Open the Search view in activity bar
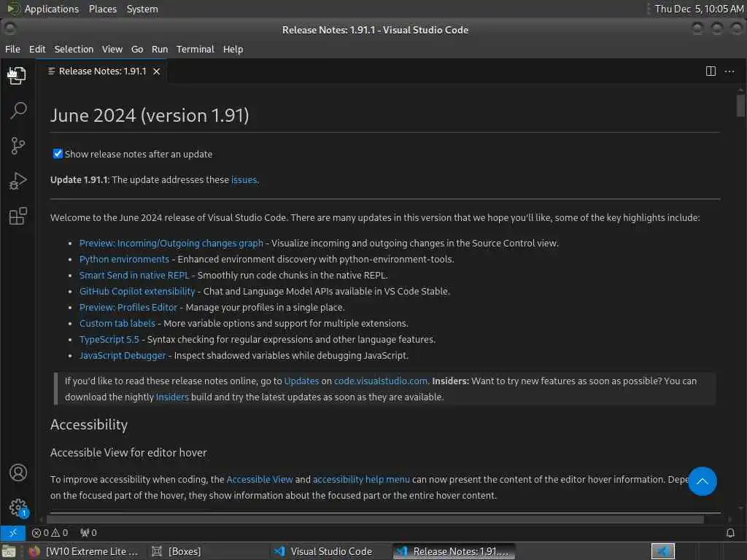 [x=18, y=111]
